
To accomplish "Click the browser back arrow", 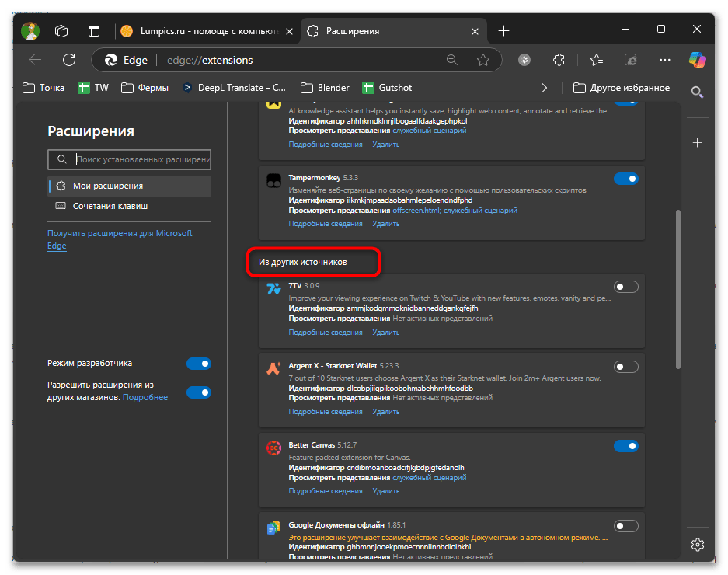I will 35,60.
